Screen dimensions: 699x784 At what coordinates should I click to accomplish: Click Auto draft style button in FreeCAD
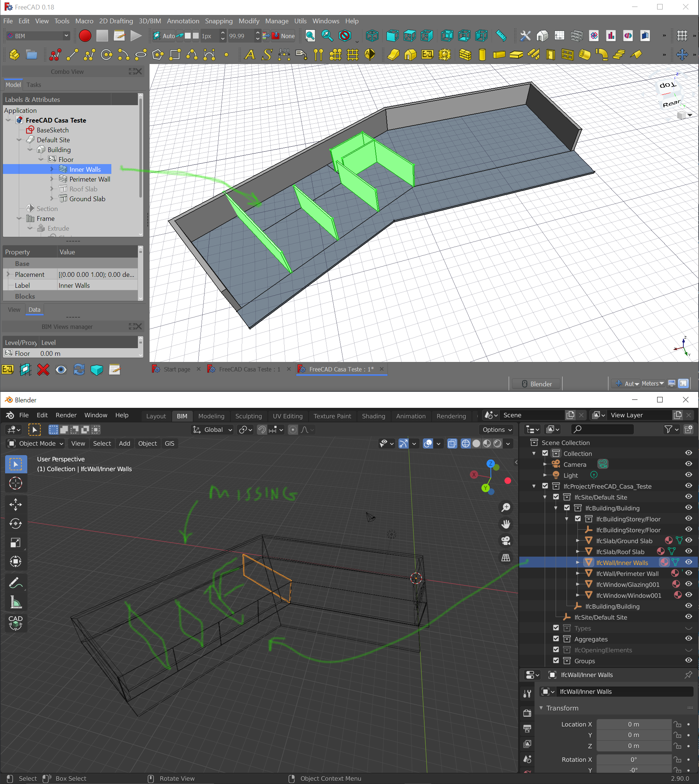[x=164, y=36]
